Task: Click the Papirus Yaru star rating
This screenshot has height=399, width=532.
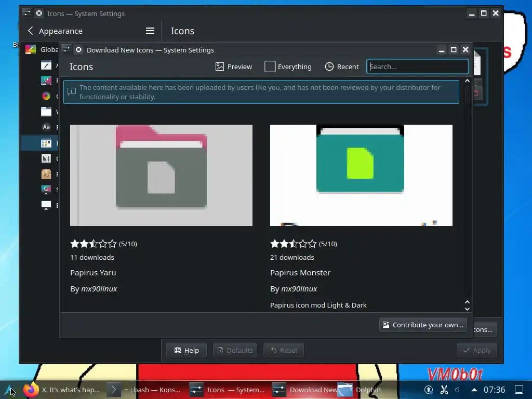Action: pos(94,244)
